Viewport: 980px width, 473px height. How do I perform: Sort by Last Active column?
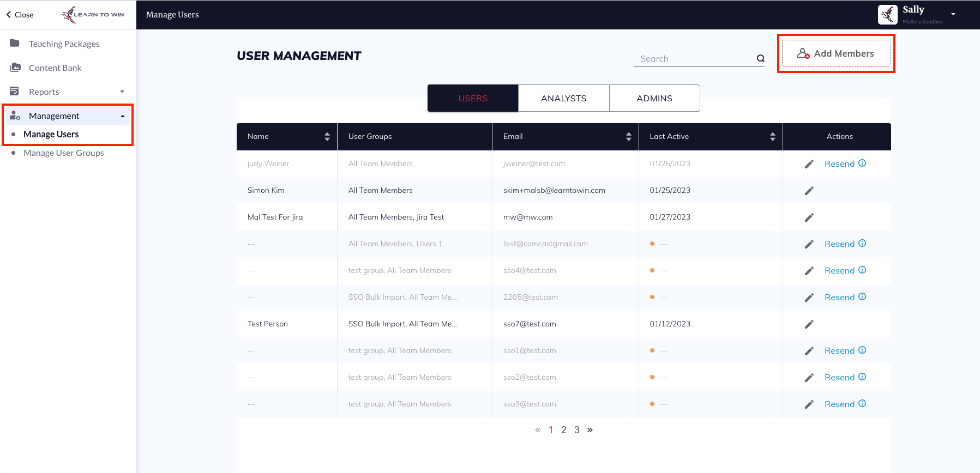(772, 137)
